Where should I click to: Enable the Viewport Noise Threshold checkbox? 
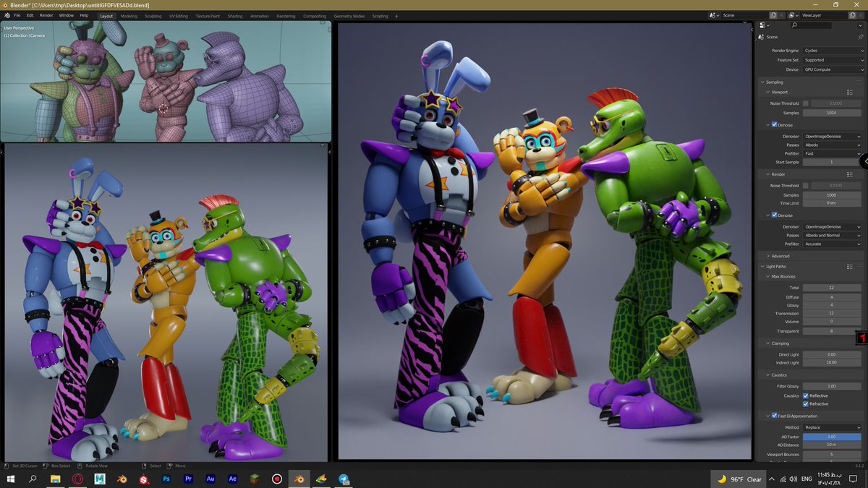tap(806, 103)
